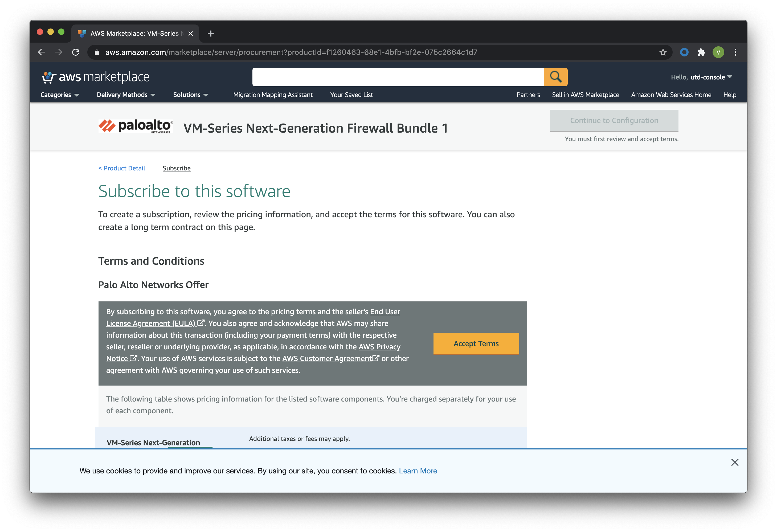Close the AWS Marketplace tab
Viewport: 777px width, 532px height.
pyautogui.click(x=191, y=34)
